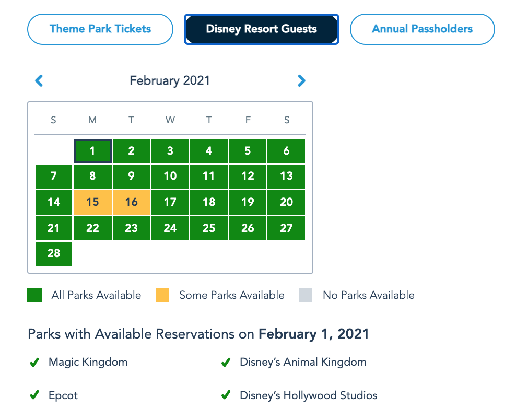Choose Saturday February 6
This screenshot has height=420, width=516.
pyautogui.click(x=286, y=151)
